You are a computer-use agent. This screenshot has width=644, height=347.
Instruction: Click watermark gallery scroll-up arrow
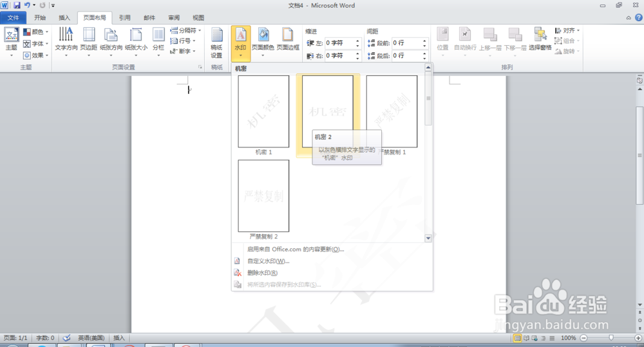428,68
